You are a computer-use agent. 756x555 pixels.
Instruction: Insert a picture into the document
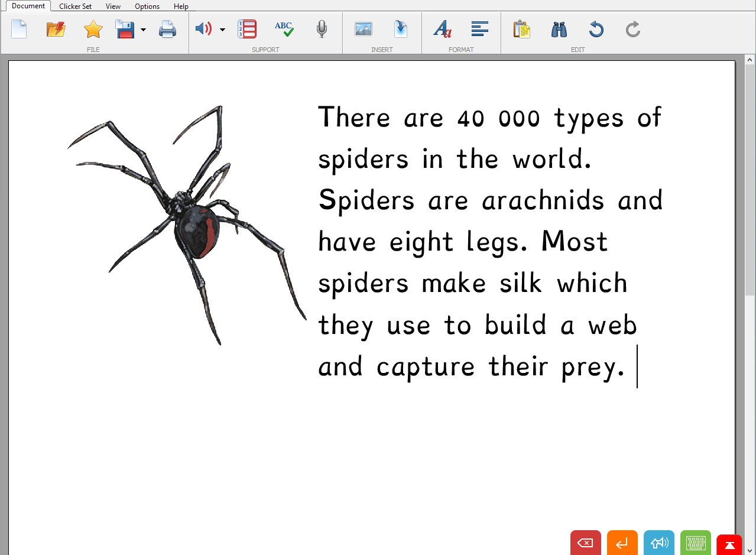coord(363,28)
